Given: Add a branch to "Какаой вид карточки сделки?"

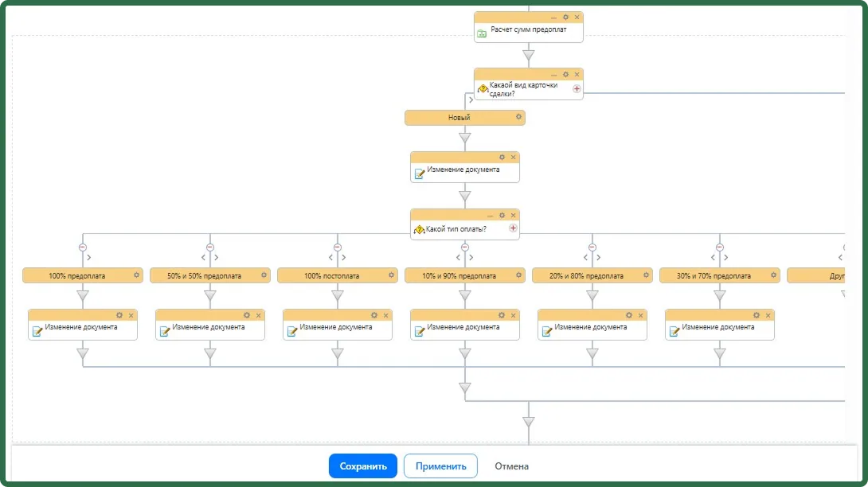Looking at the screenshot, I should [x=577, y=88].
